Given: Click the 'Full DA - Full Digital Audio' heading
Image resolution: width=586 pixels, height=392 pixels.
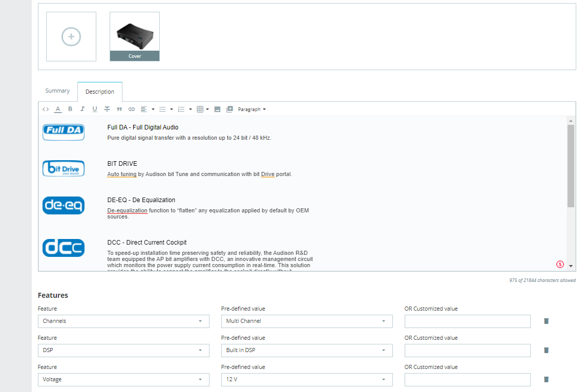Looking at the screenshot, I should pos(143,127).
